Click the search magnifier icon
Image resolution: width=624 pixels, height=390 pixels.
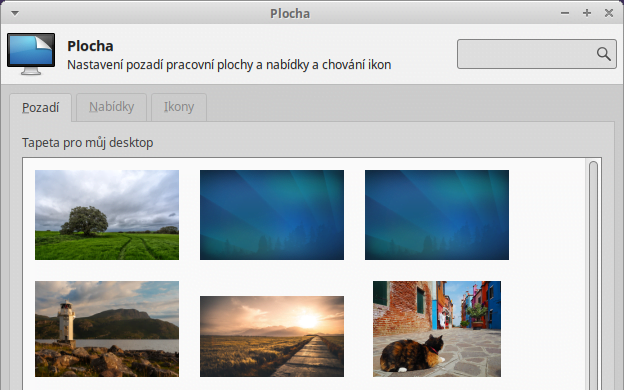603,54
